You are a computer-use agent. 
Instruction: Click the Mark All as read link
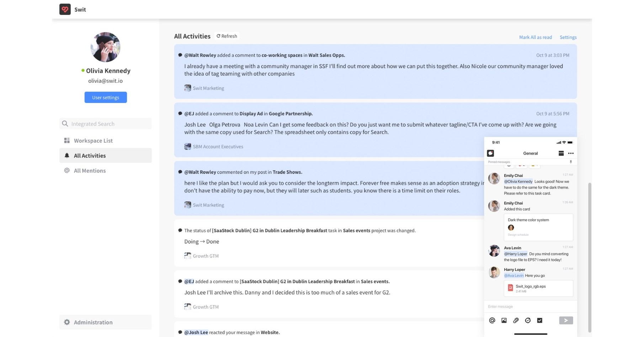tap(536, 37)
